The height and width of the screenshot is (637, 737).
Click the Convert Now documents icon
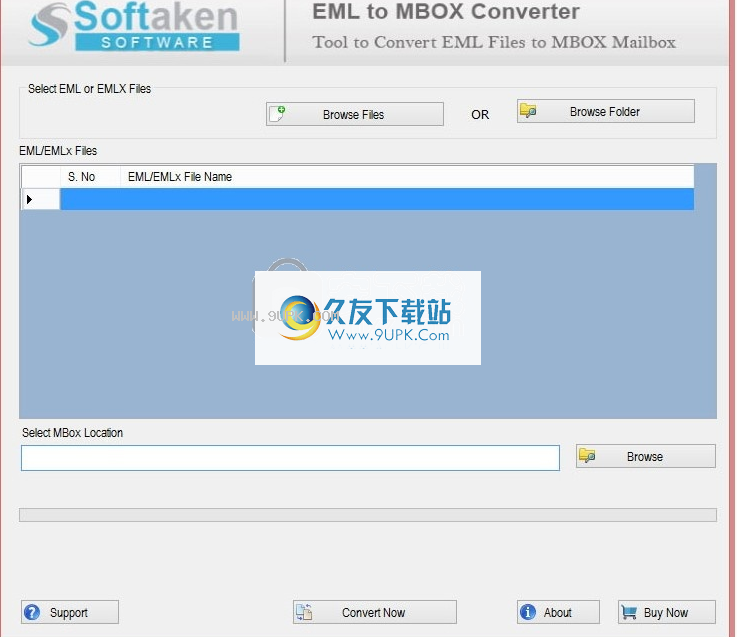click(304, 612)
